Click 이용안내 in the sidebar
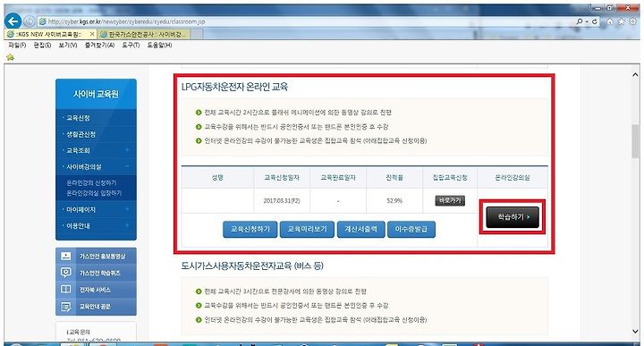 point(78,226)
